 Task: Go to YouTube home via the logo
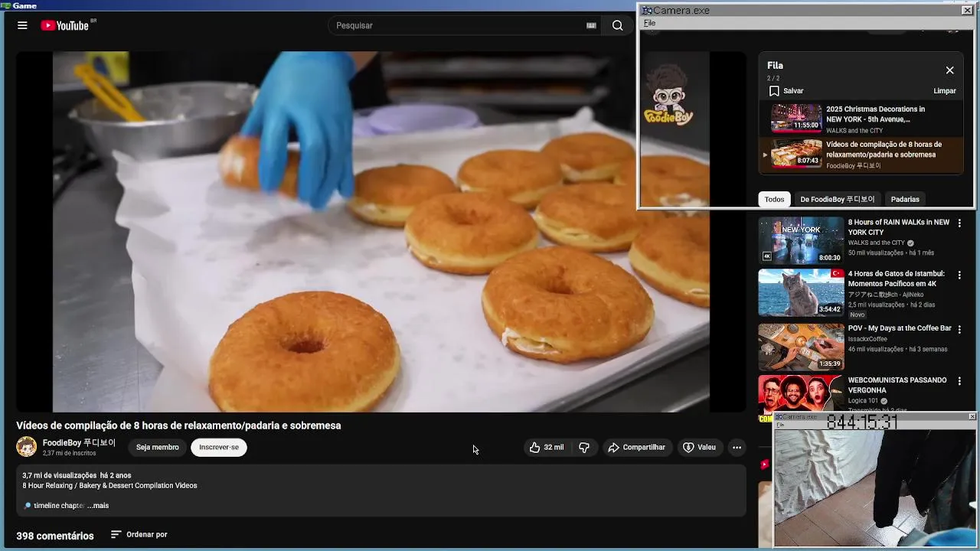(x=67, y=25)
